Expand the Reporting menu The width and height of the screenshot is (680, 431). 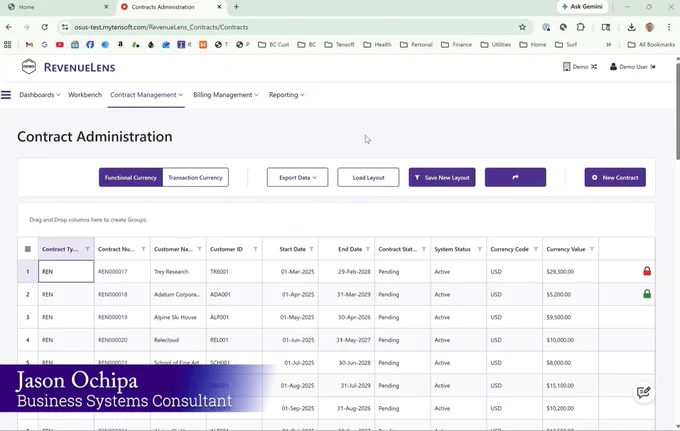[287, 95]
